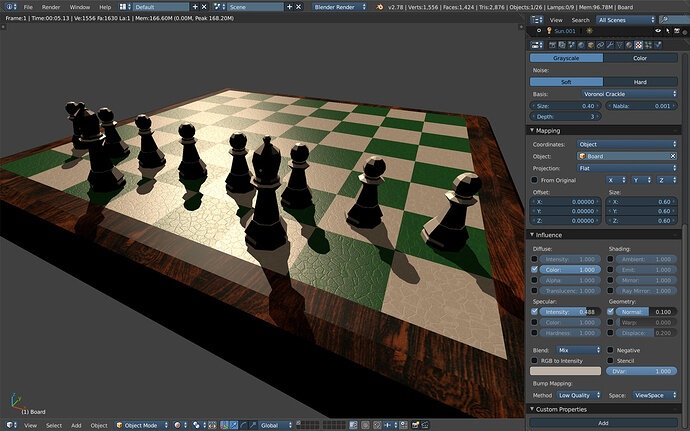
Task: Select the Hard noise button
Action: coord(641,81)
